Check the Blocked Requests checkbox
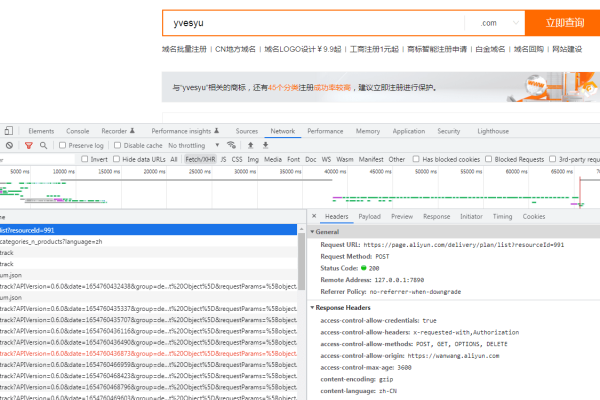 click(x=488, y=159)
